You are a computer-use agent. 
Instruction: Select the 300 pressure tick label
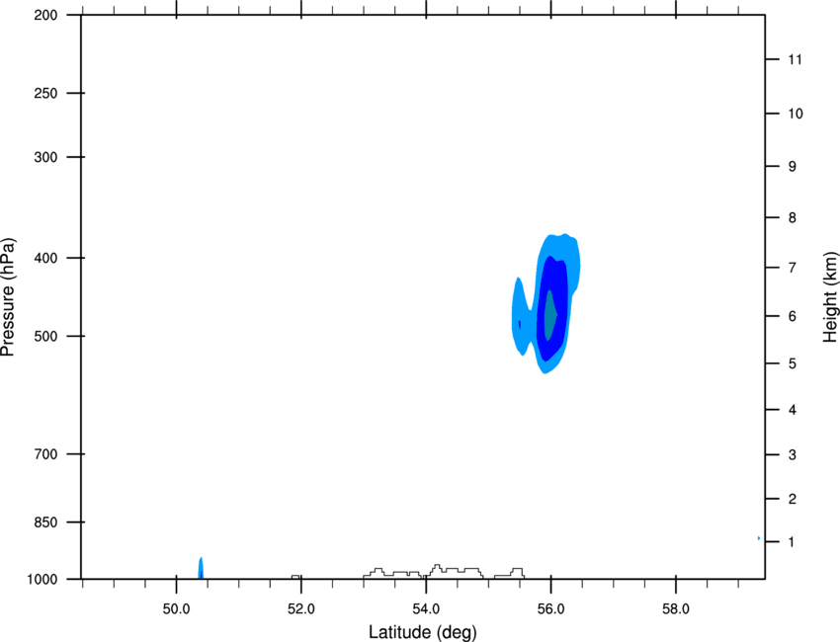coord(45,157)
